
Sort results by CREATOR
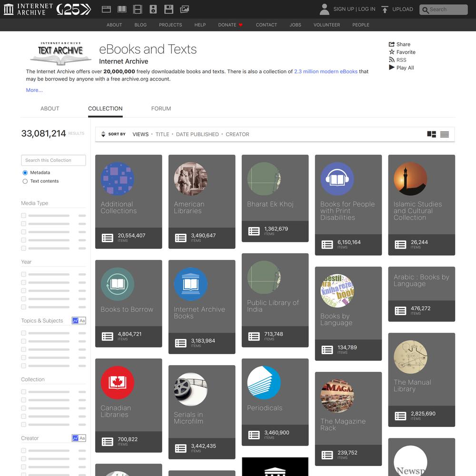(238, 134)
